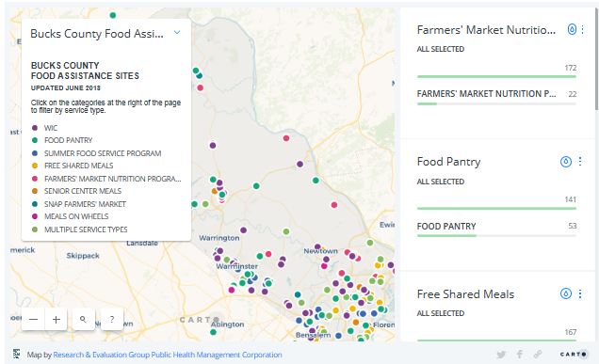The width and height of the screenshot is (599, 364).
Task: Open Farmers' Market Nutrition widget options menu
Action: click(582, 29)
